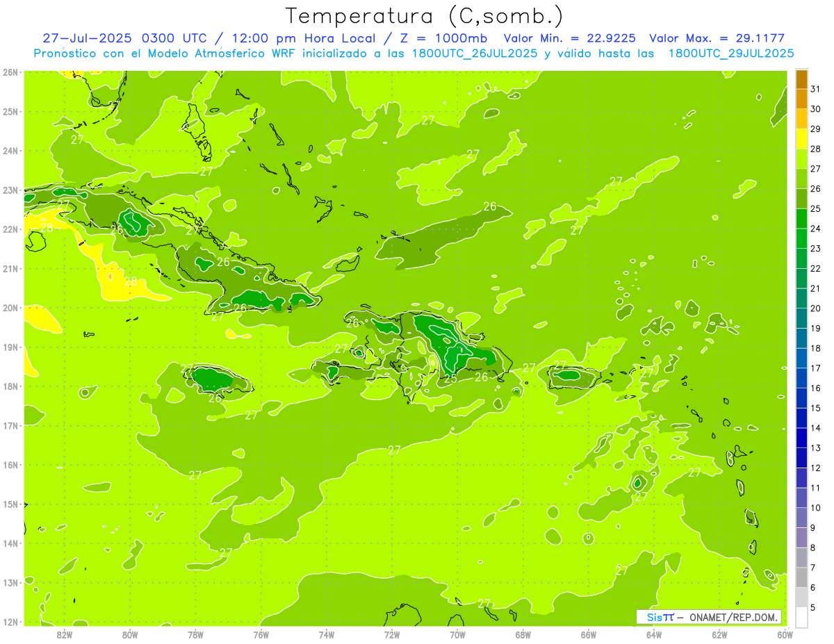Click the legend value 5
This screenshot has width=834, height=644.
pyautogui.click(x=812, y=608)
